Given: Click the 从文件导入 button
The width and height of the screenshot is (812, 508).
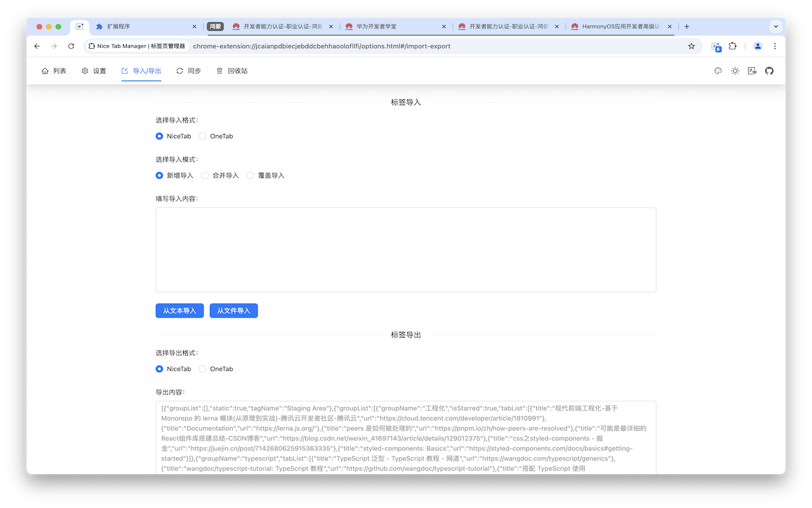Looking at the screenshot, I should pos(233,311).
